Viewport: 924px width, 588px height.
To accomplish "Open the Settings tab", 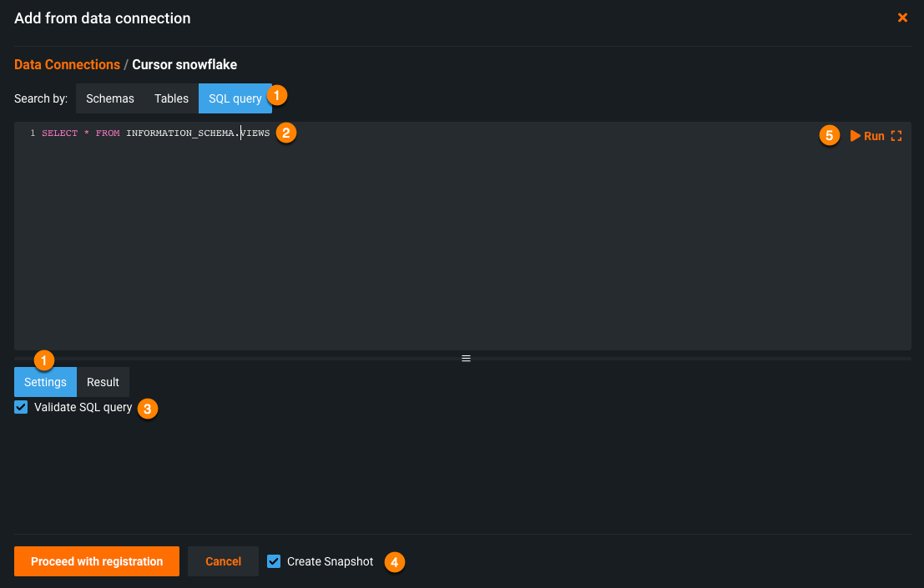I will click(45, 382).
